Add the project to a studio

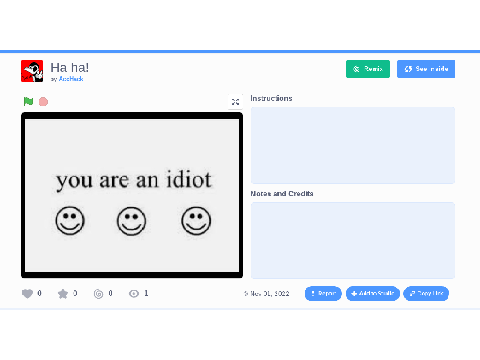(x=373, y=293)
